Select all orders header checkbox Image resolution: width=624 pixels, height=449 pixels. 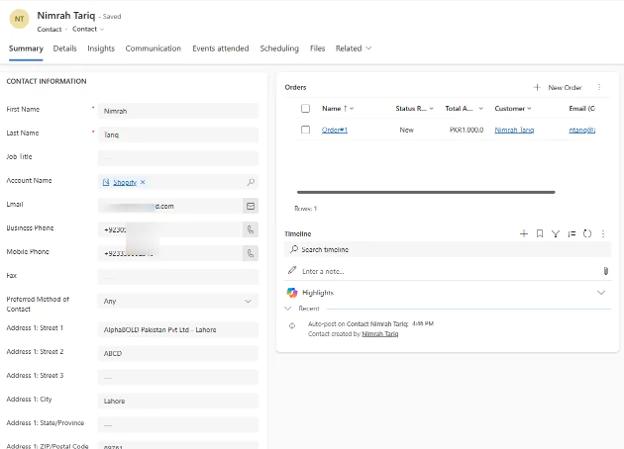(305, 108)
